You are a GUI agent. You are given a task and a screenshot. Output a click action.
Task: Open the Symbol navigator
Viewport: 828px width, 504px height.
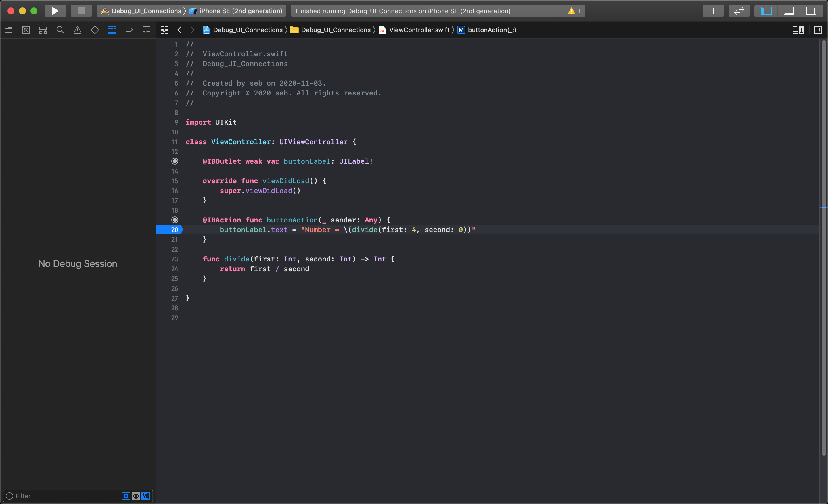[x=43, y=30]
